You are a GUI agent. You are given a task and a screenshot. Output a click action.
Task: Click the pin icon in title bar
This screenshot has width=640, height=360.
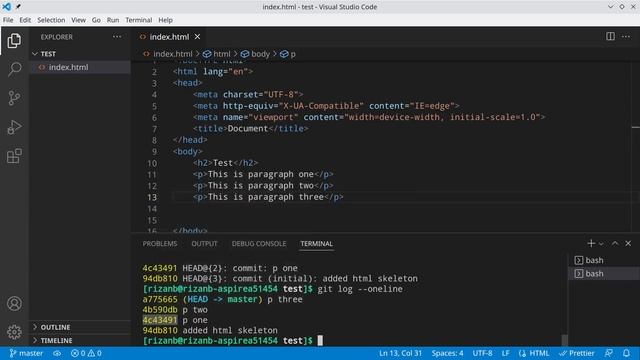pos(18,7)
